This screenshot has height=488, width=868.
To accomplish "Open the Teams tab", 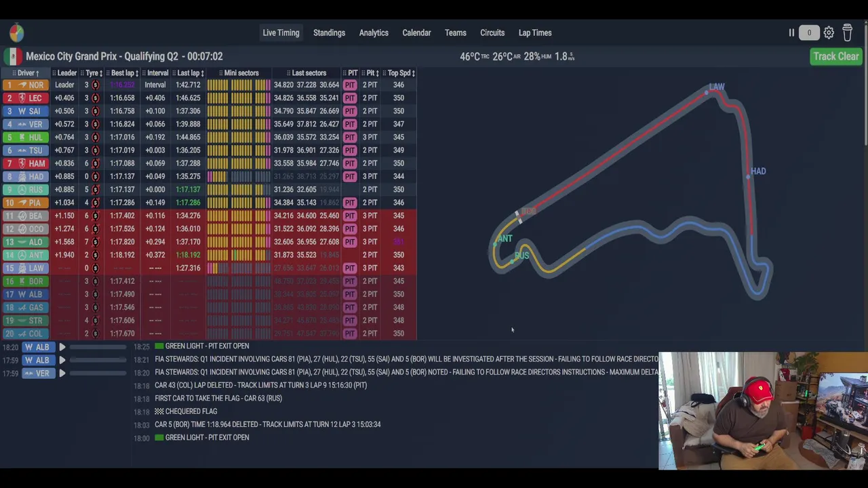I will (x=456, y=33).
